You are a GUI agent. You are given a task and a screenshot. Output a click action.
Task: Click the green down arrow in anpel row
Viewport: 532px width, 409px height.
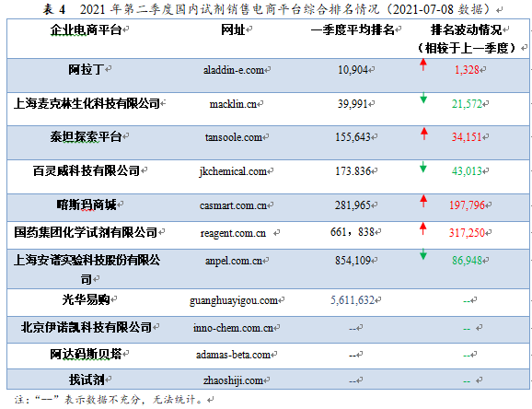tap(423, 253)
